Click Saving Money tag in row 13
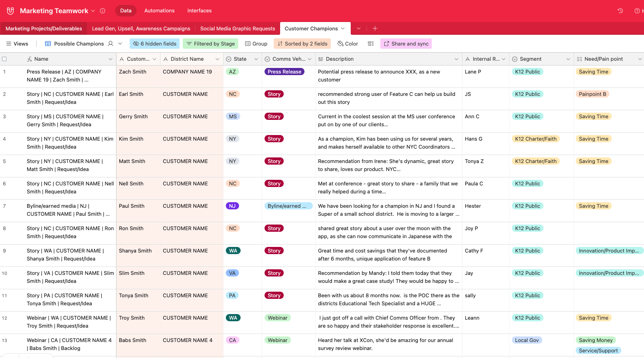Viewport: 644px width, 358px height. click(x=596, y=340)
